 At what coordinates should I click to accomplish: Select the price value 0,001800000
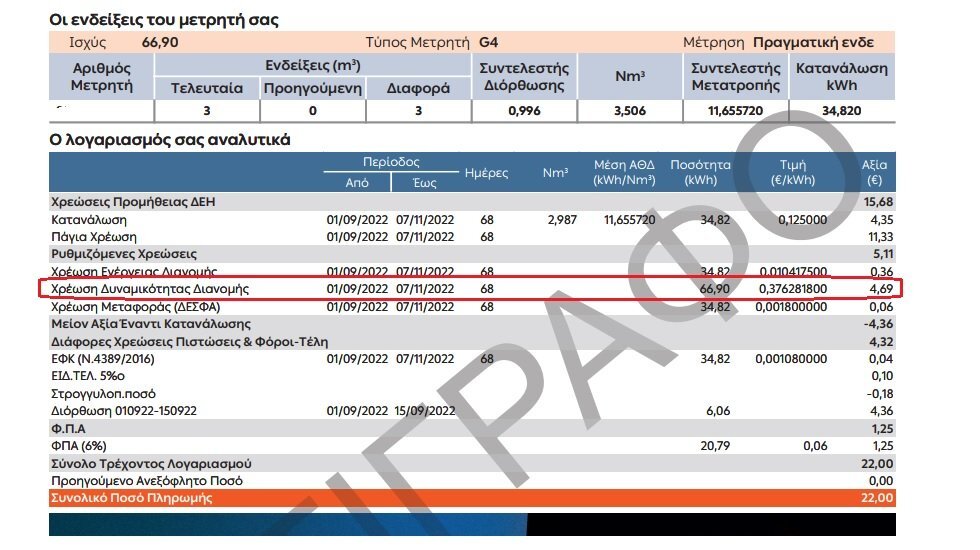point(791,307)
